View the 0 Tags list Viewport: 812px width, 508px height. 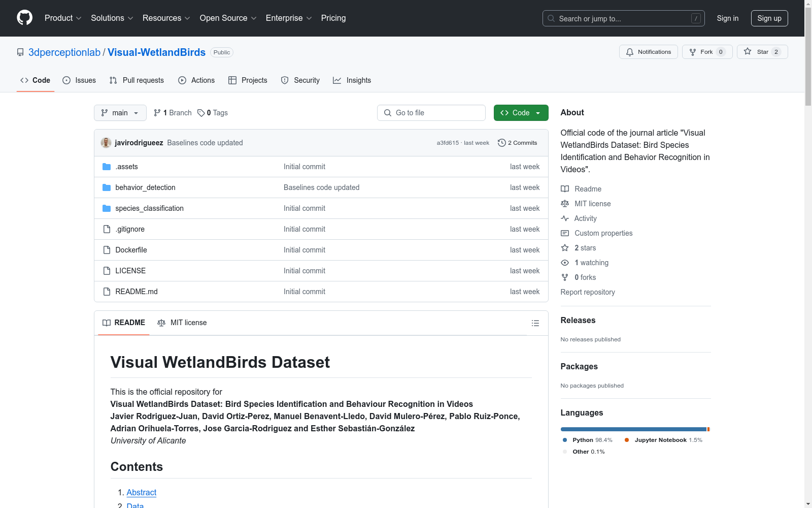(213, 113)
